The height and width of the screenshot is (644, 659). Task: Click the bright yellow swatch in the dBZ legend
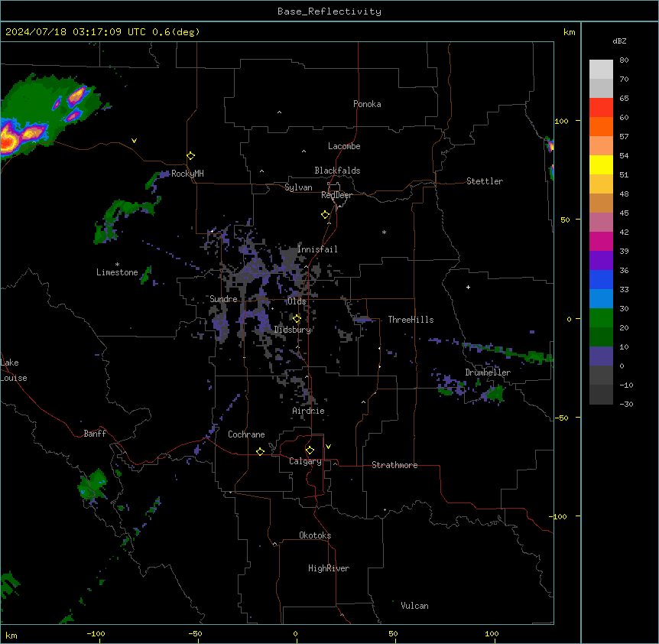tap(601, 164)
